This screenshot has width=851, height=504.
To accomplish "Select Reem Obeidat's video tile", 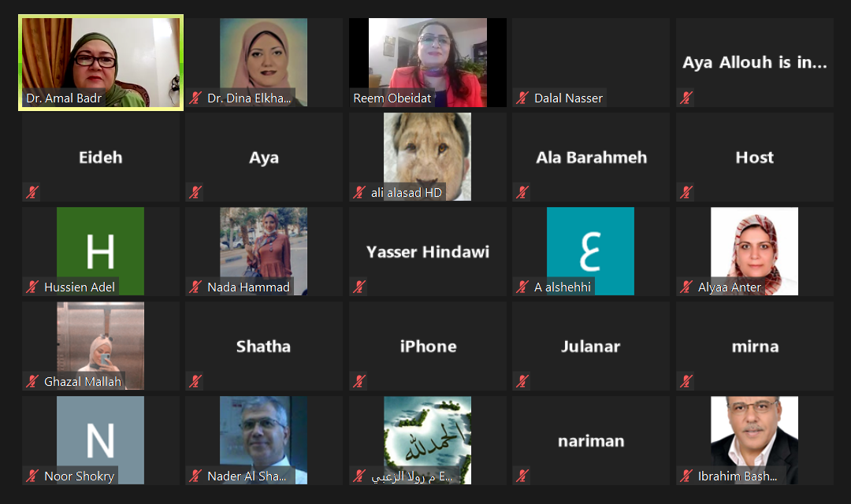I will pos(428,62).
